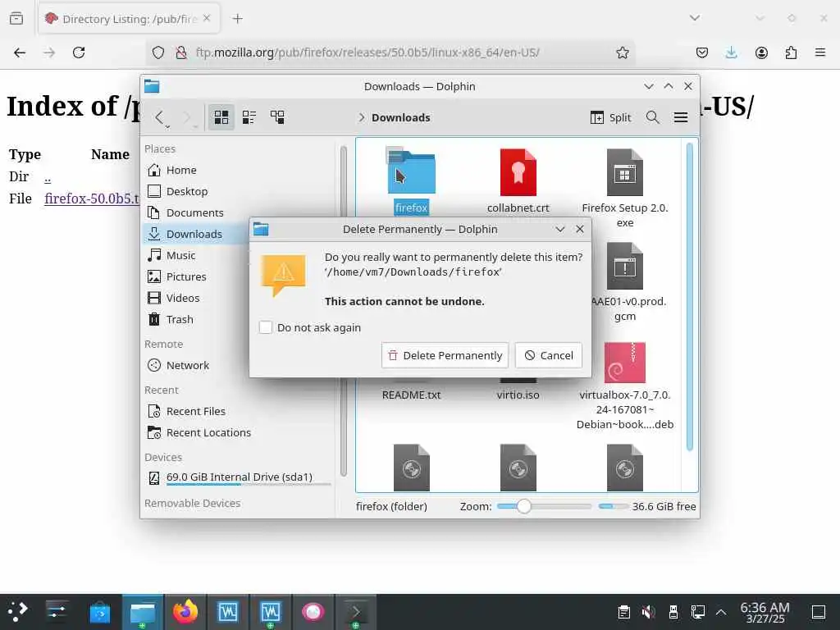Open clipboard tray icon
The height and width of the screenshot is (630, 840).
click(x=624, y=612)
